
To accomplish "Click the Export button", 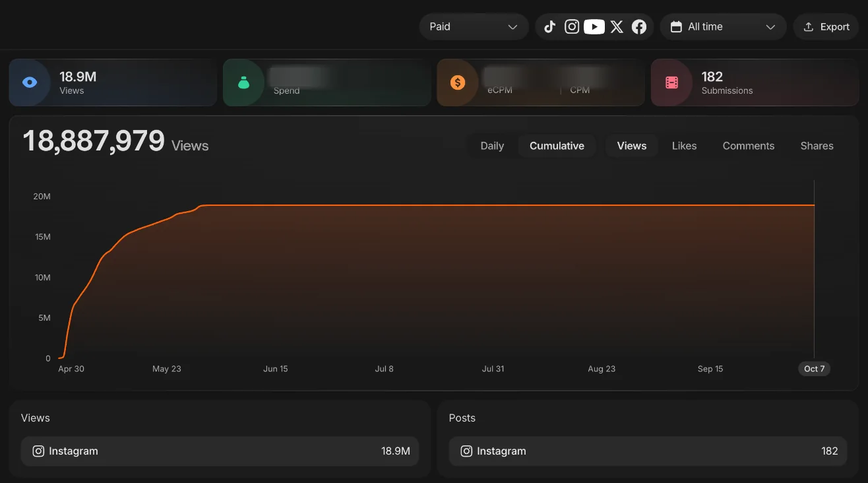I will (x=826, y=27).
